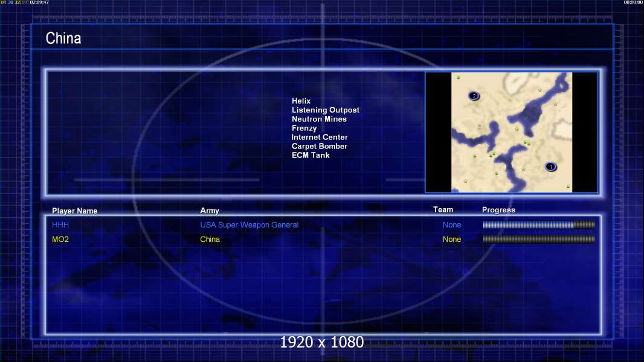Screen dimensions: 644x362
Task: Click China army for MO2
Action: pos(210,239)
